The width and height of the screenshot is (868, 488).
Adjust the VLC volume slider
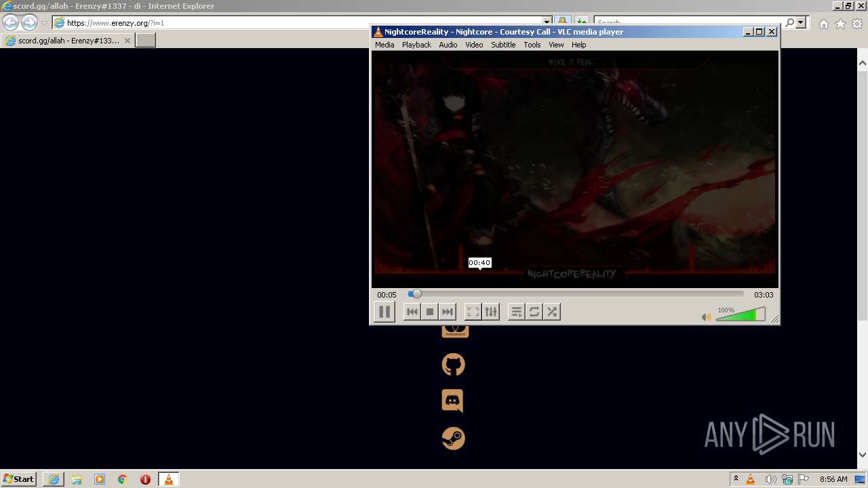tap(741, 314)
